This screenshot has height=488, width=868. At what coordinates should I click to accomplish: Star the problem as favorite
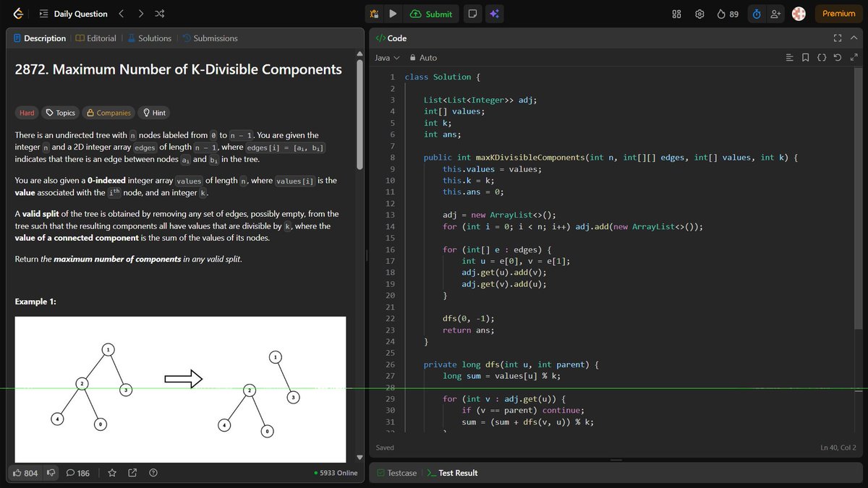[x=112, y=472]
